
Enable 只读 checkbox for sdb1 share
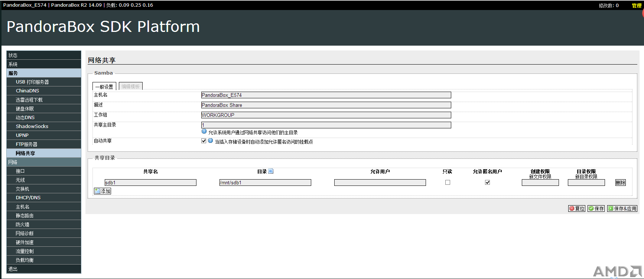(448, 182)
